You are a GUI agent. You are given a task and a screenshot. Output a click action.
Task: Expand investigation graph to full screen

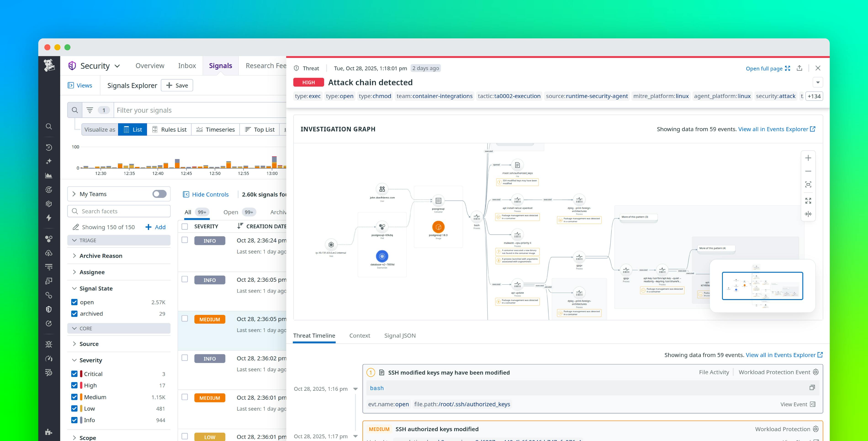(x=808, y=200)
